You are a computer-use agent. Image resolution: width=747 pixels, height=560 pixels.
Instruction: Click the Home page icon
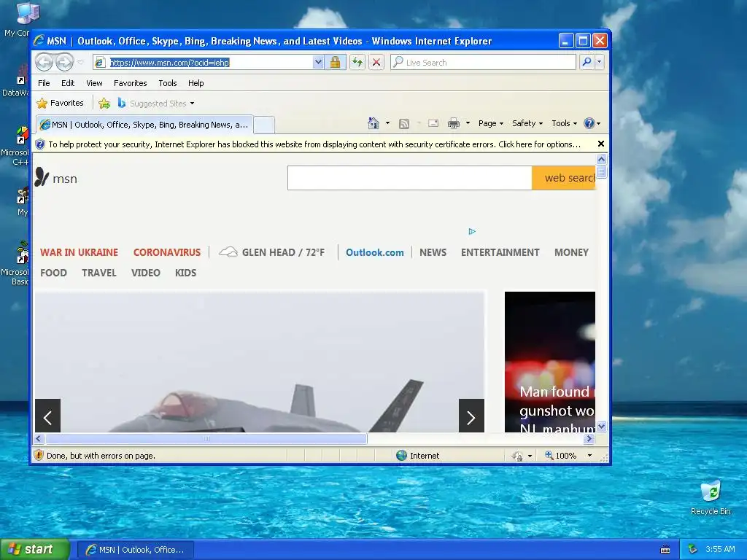point(373,123)
